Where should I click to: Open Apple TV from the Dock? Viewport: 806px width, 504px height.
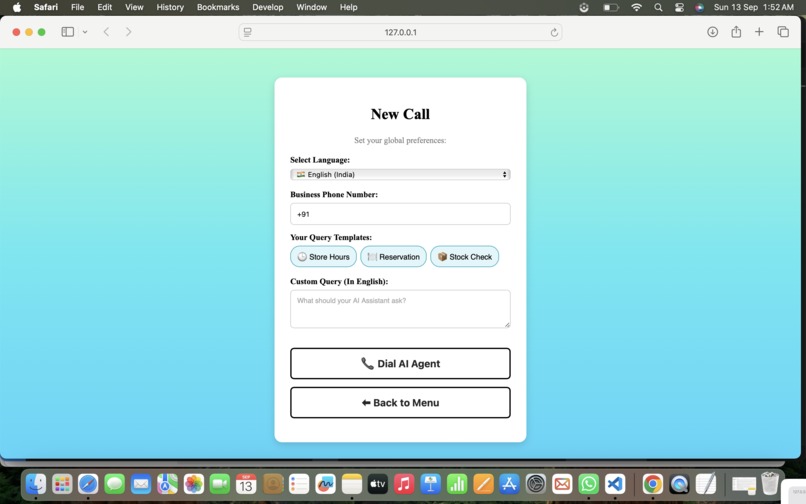pos(378,484)
